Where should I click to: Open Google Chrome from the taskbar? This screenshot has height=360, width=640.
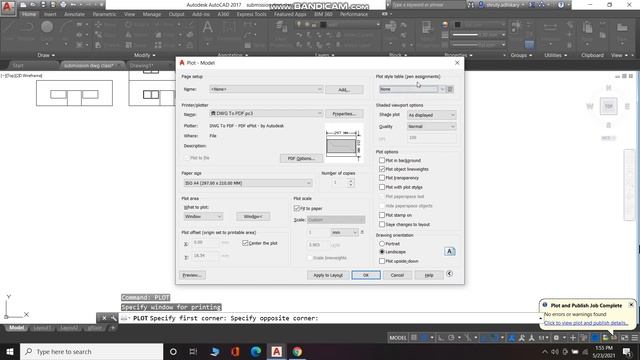coord(297,351)
